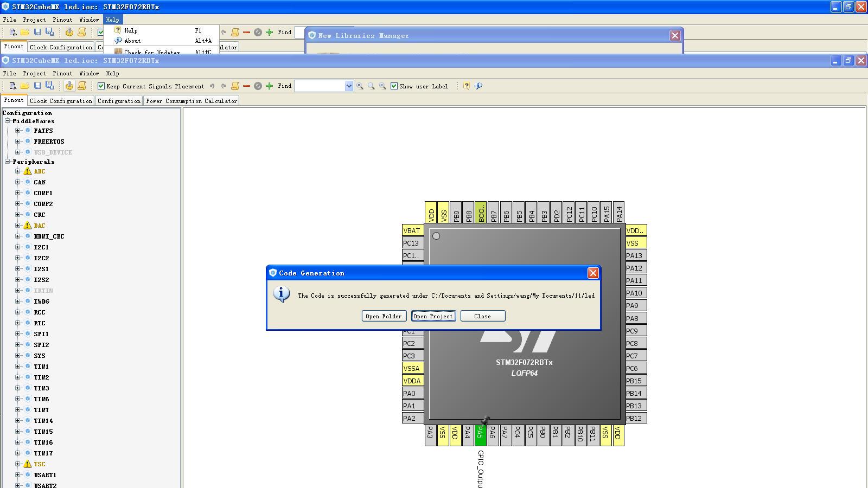
Task: Expand the RCC peripheral node
Action: 18,312
